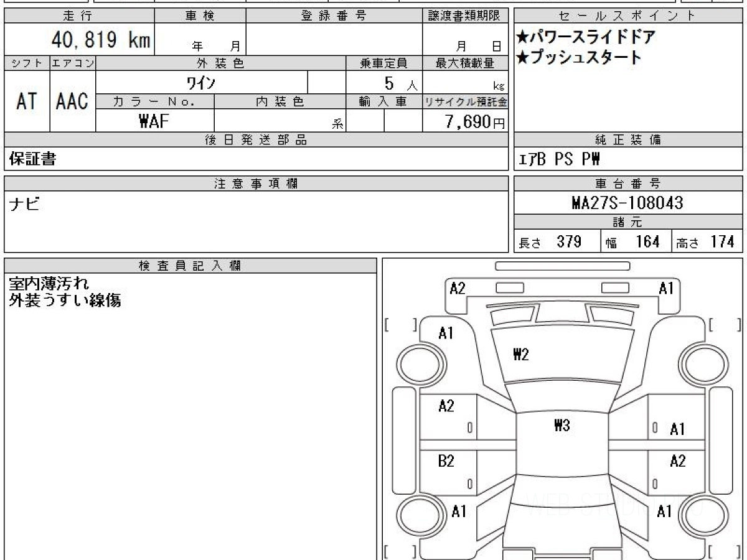Click the A1 mark on the front bumper
747x560 pixels.
tap(666, 289)
